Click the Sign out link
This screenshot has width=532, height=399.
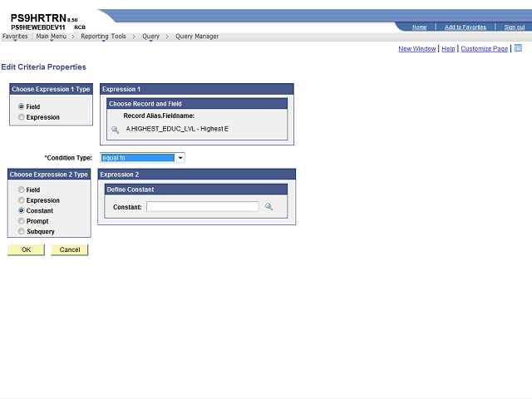(515, 27)
